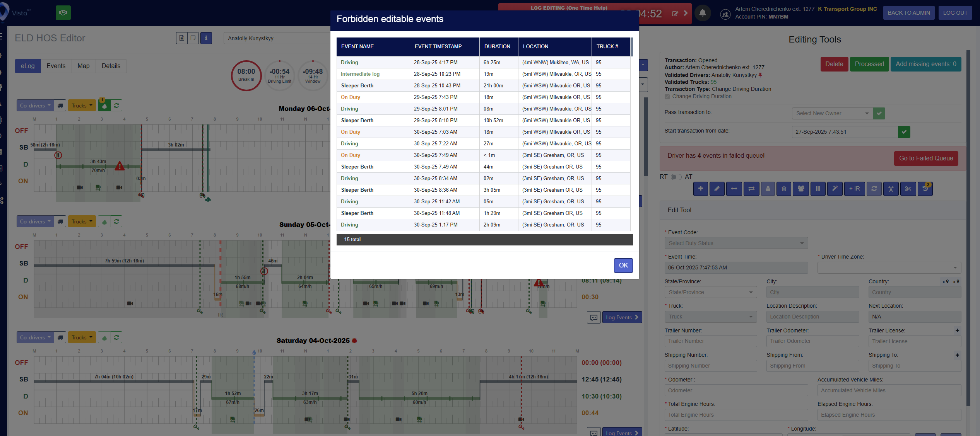Viewport: 980px width, 436px height.
Task: Switch to the Events tab
Action: click(56, 66)
